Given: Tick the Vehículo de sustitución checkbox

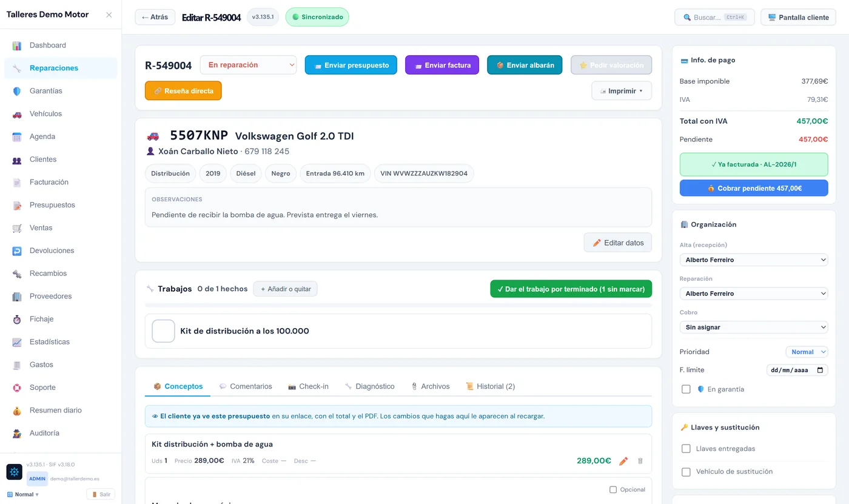Looking at the screenshot, I should point(686,472).
